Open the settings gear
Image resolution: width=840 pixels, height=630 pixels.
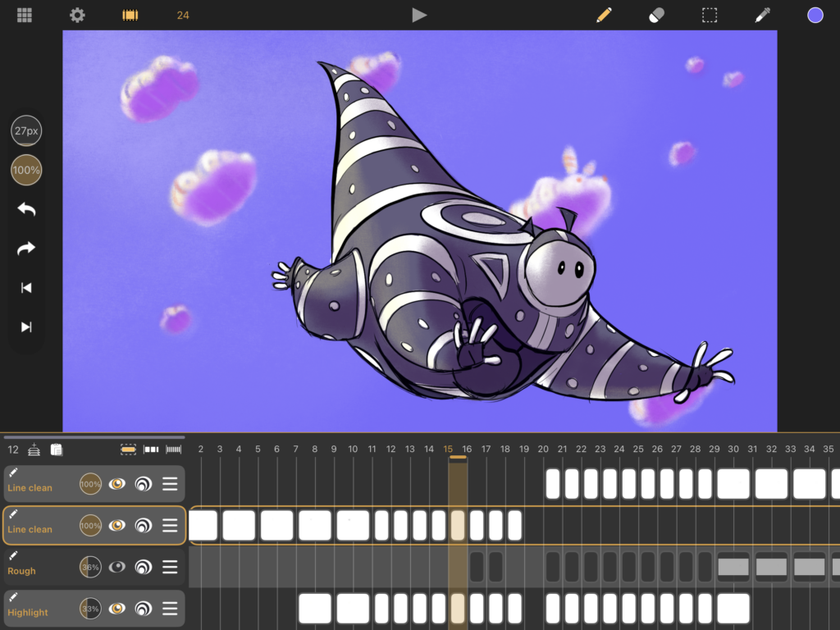tap(77, 15)
